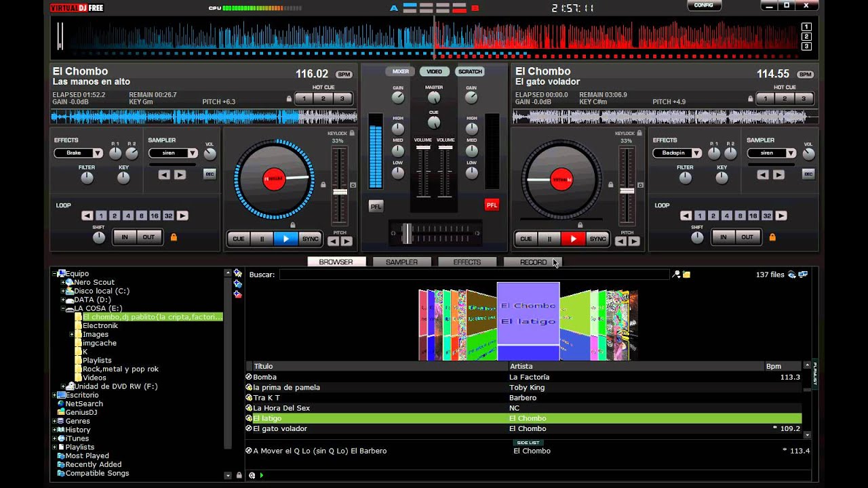Click hot cue 2 on left deck
Image resolution: width=868 pixels, height=488 pixels.
[x=323, y=99]
